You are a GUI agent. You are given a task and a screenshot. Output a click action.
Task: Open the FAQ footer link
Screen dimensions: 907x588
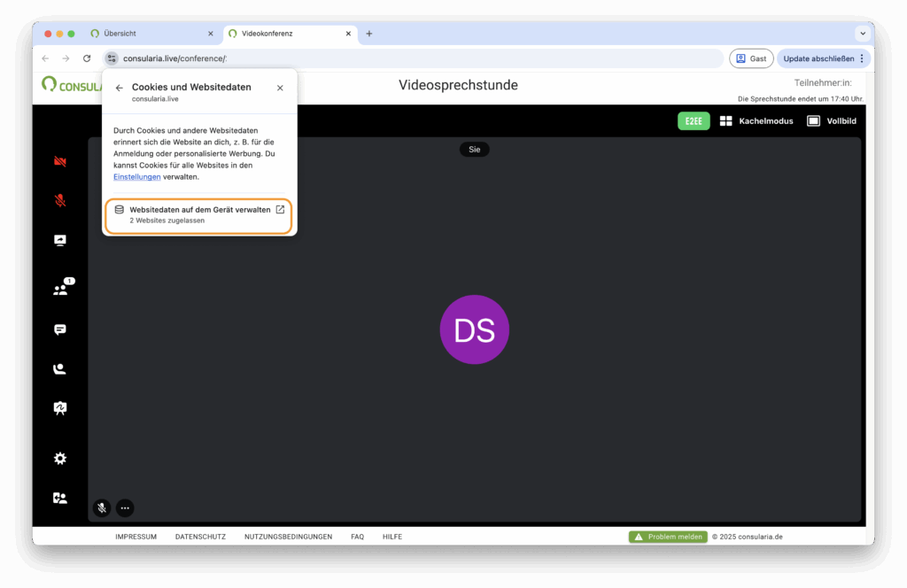[x=358, y=537]
